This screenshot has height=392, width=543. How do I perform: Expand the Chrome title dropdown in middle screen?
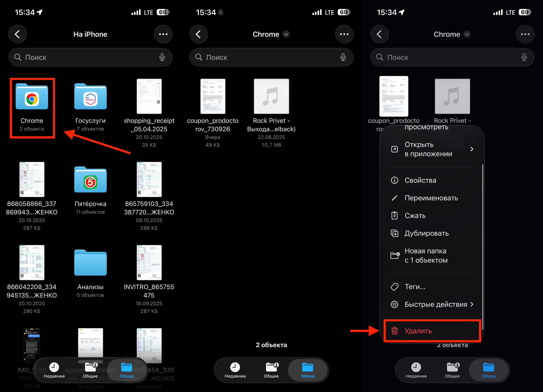286,34
